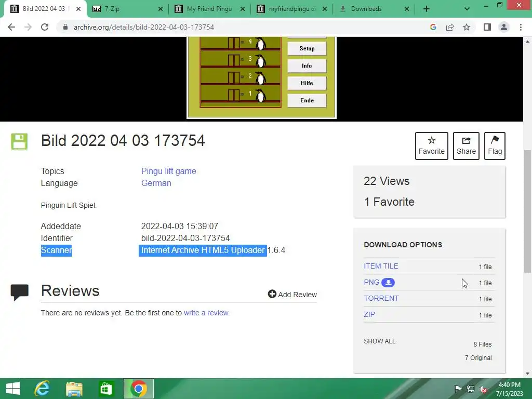Click the Pinguin Lift Spiel description

click(x=69, y=205)
